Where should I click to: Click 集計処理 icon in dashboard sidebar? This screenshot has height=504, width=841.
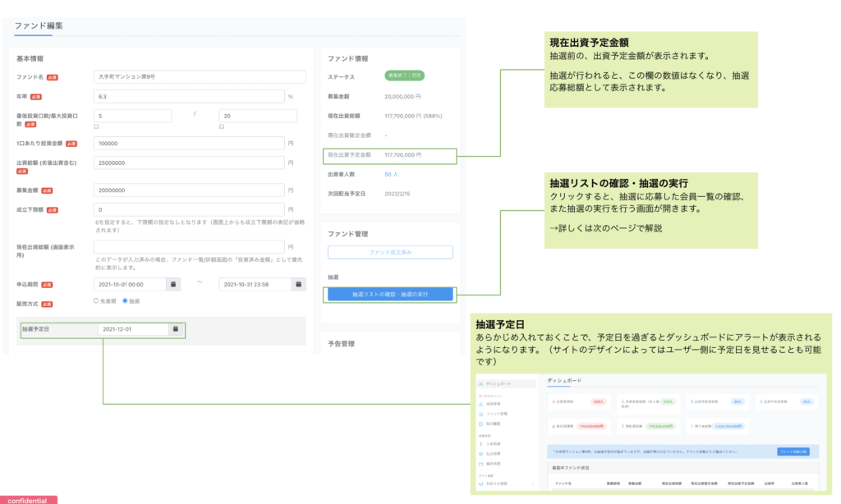pos(480,463)
